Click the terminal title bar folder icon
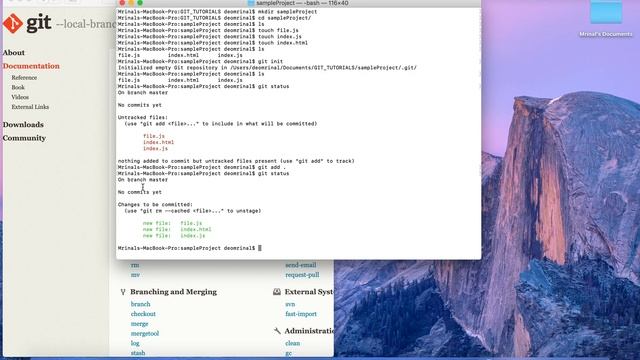This screenshot has height=360, width=640. (251, 3)
